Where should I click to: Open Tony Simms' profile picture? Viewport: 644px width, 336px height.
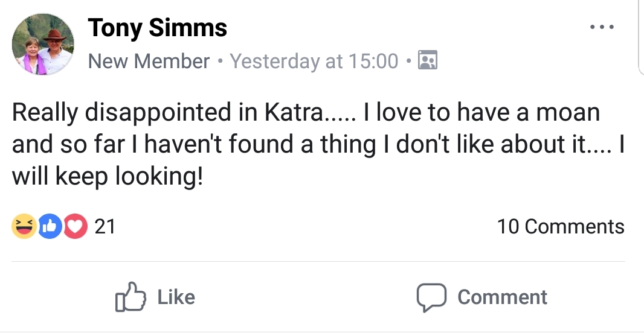pos(43,45)
